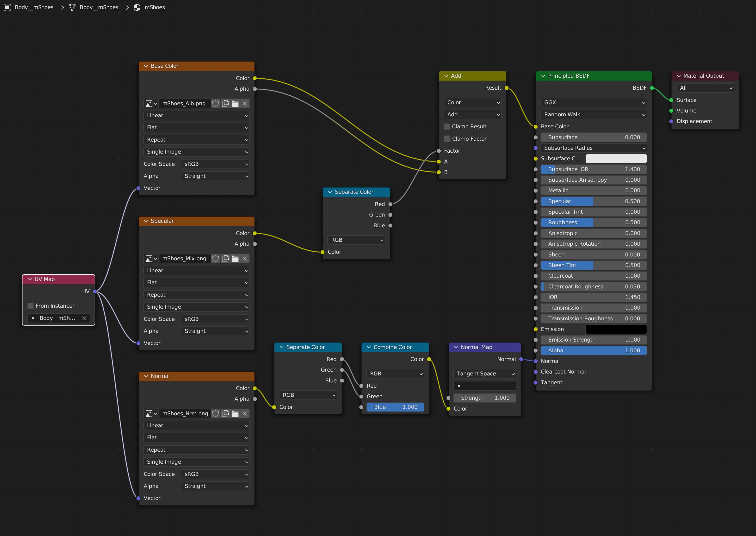Viewport: 756px width, 536px height.
Task: Open Add node Color data type dropdown
Action: click(472, 103)
